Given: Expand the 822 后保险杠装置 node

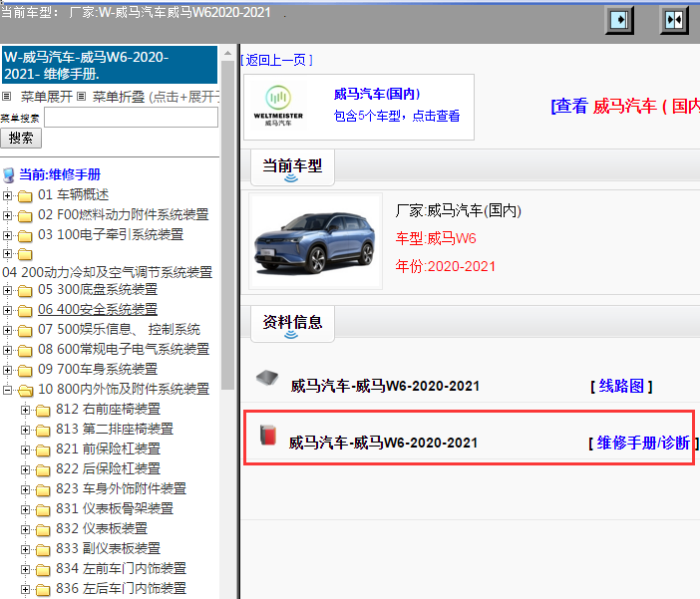Looking at the screenshot, I should point(26,470).
